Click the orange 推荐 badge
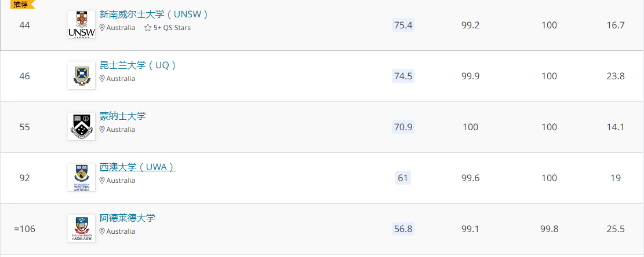The height and width of the screenshot is (257, 644). point(22,4)
